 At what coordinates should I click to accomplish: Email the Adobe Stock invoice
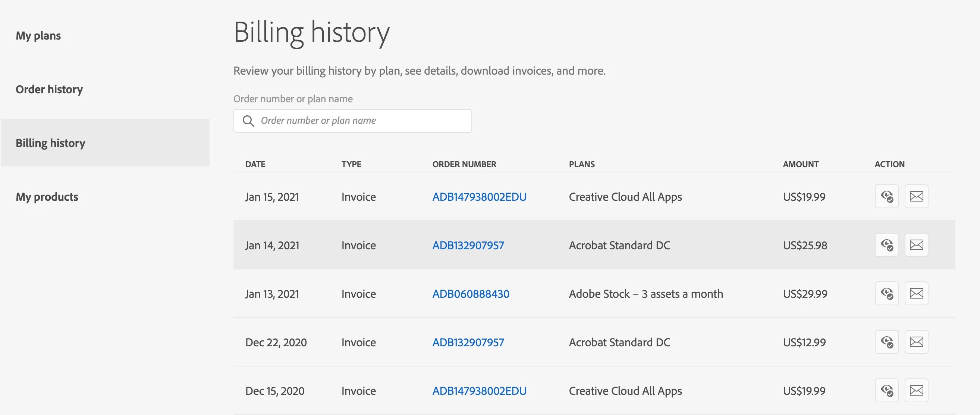(916, 294)
